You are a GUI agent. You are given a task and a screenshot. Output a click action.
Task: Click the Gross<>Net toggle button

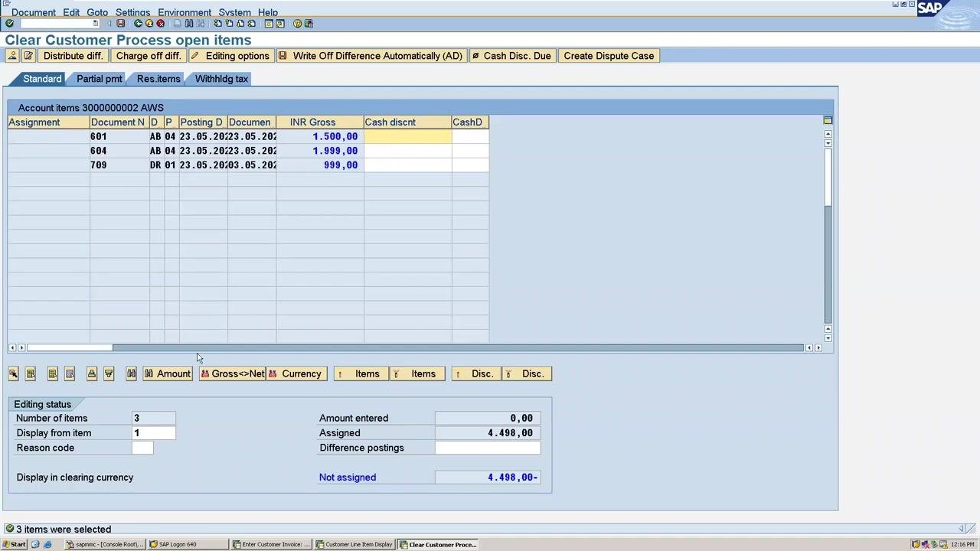[233, 373]
